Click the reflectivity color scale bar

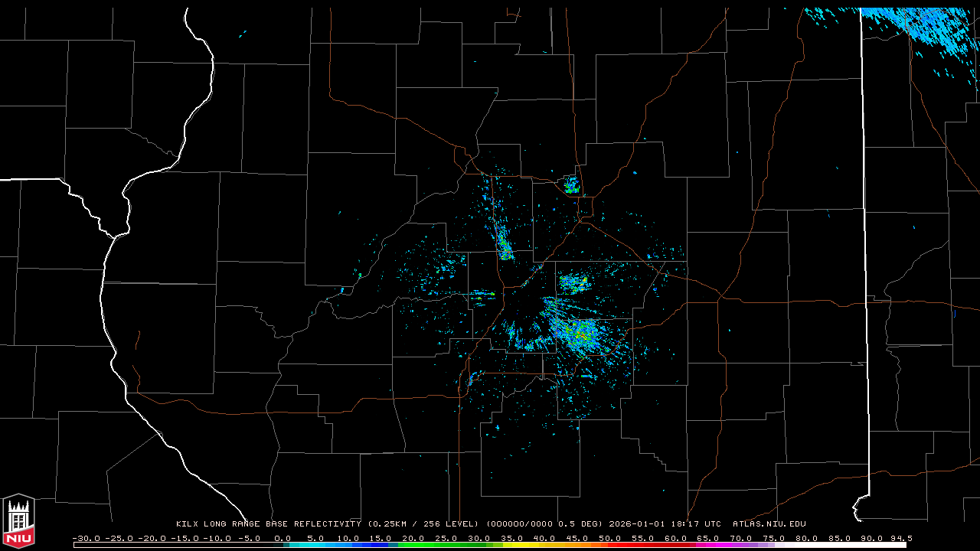[x=490, y=545]
